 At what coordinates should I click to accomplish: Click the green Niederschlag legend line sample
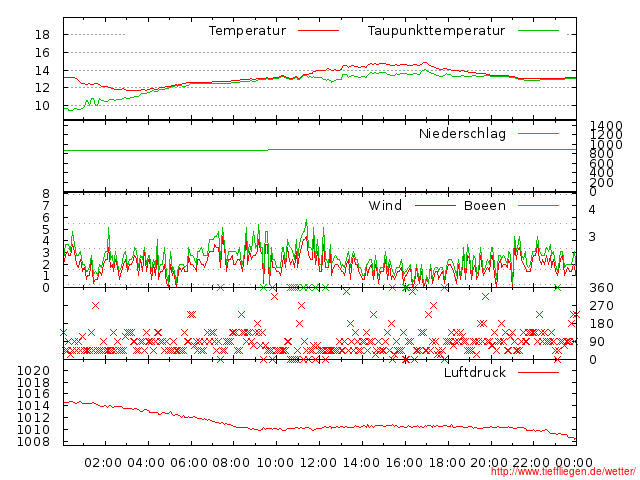click(x=538, y=133)
